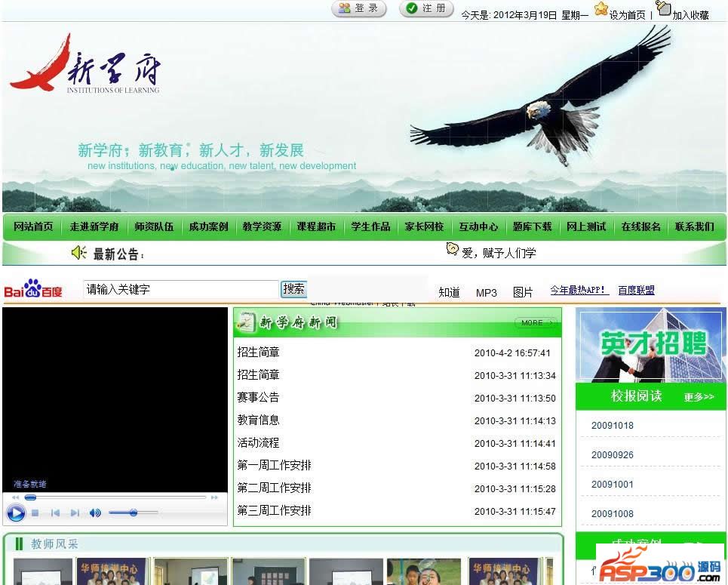This screenshot has height=585, width=728.
Task: Click the 英才招聘 recruitment banner
Action: tap(650, 345)
